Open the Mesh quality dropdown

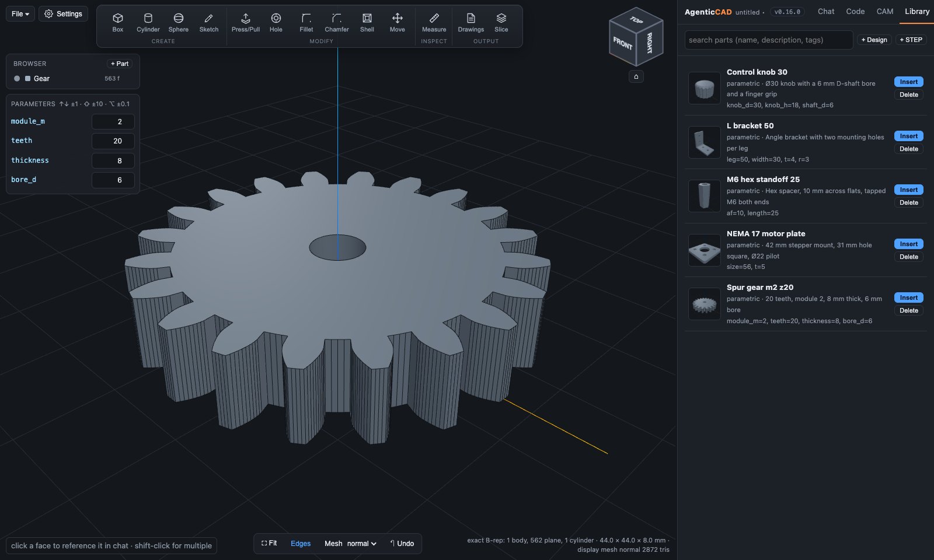361,543
